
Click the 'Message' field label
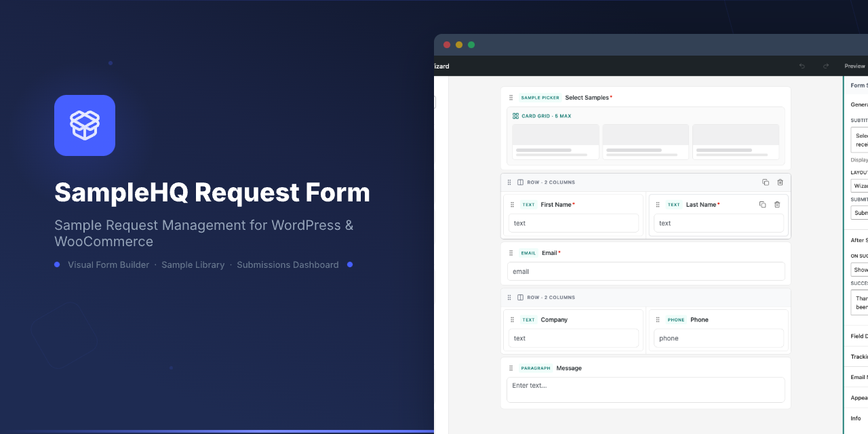(569, 368)
